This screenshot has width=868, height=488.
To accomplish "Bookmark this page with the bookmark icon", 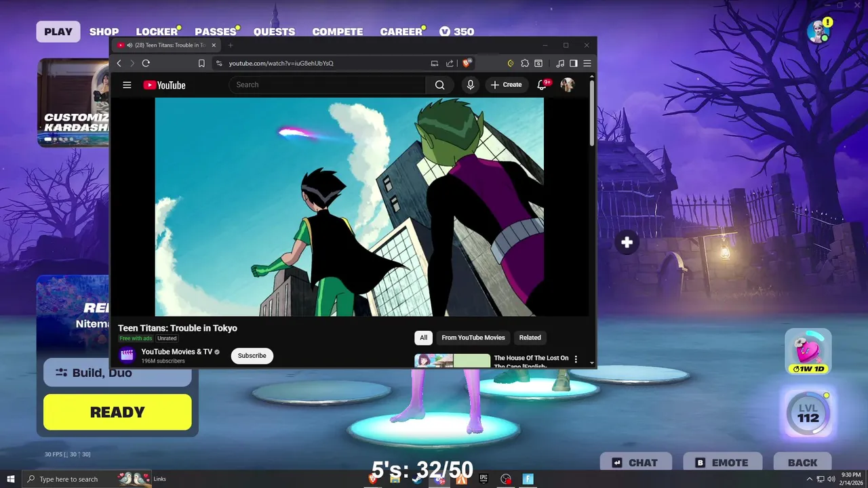I will click(201, 63).
